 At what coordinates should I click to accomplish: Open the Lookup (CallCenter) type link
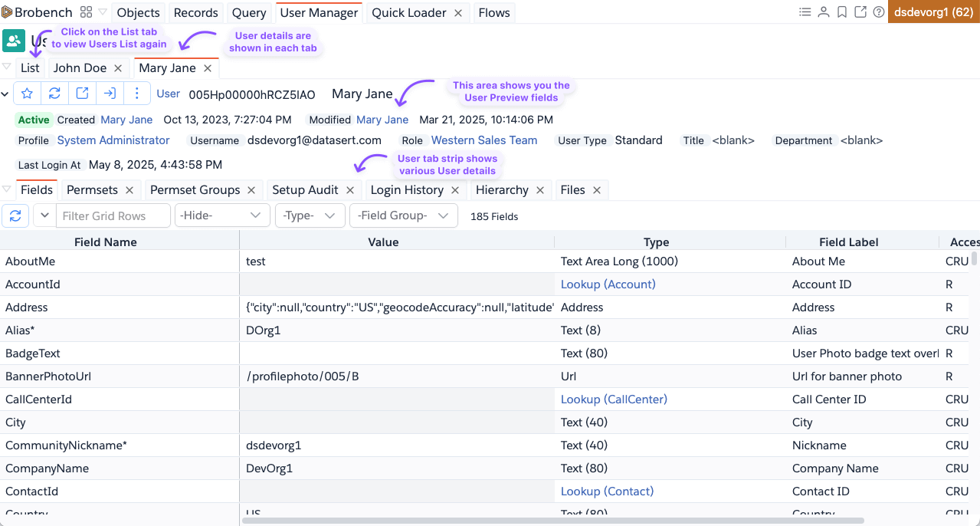click(614, 399)
